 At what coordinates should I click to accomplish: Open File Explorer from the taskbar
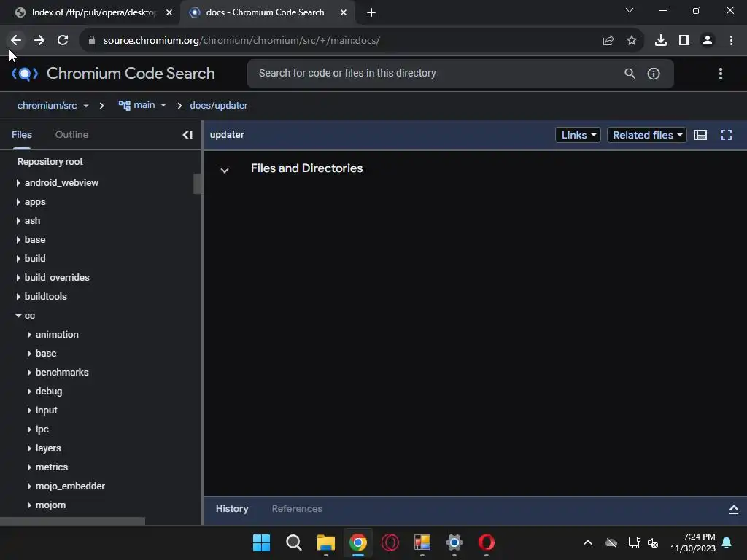coord(326,542)
